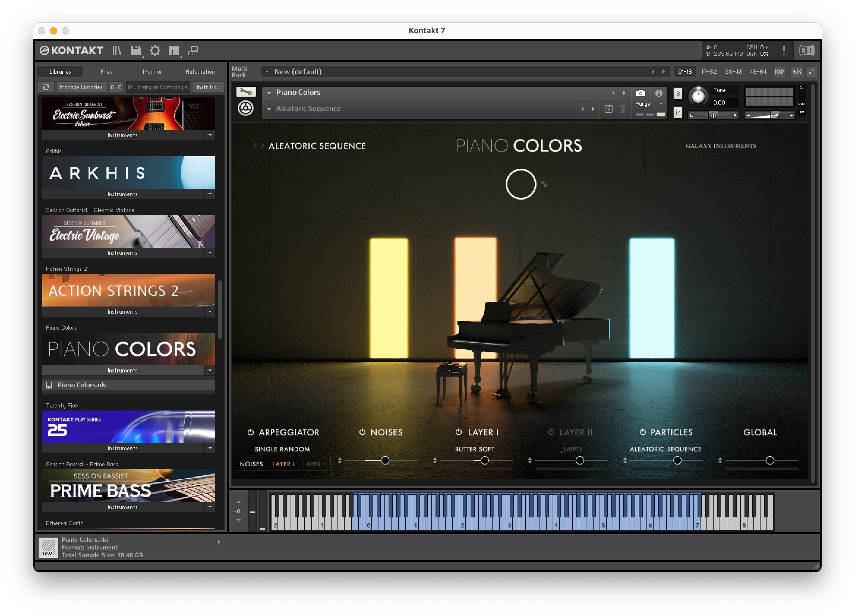This screenshot has height=616, width=855.
Task: Toggle the AUX sends button on the instrument
Action: point(802,104)
